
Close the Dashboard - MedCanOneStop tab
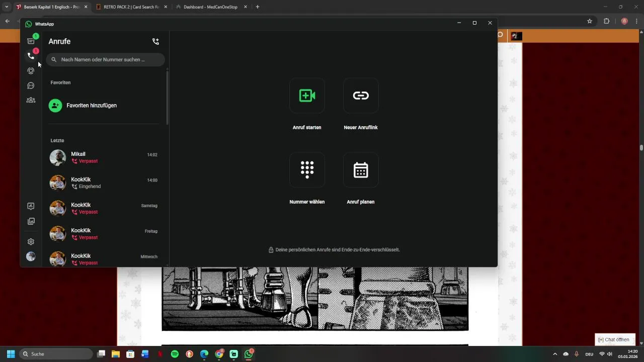pyautogui.click(x=245, y=7)
